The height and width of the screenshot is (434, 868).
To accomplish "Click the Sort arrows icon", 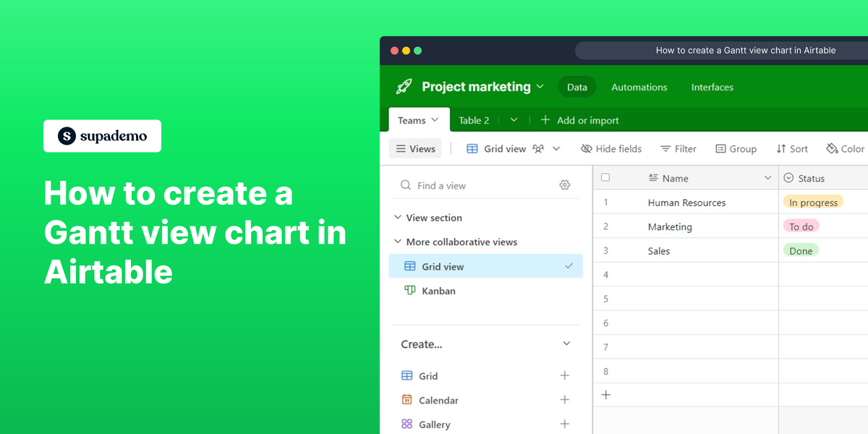I will click(781, 148).
